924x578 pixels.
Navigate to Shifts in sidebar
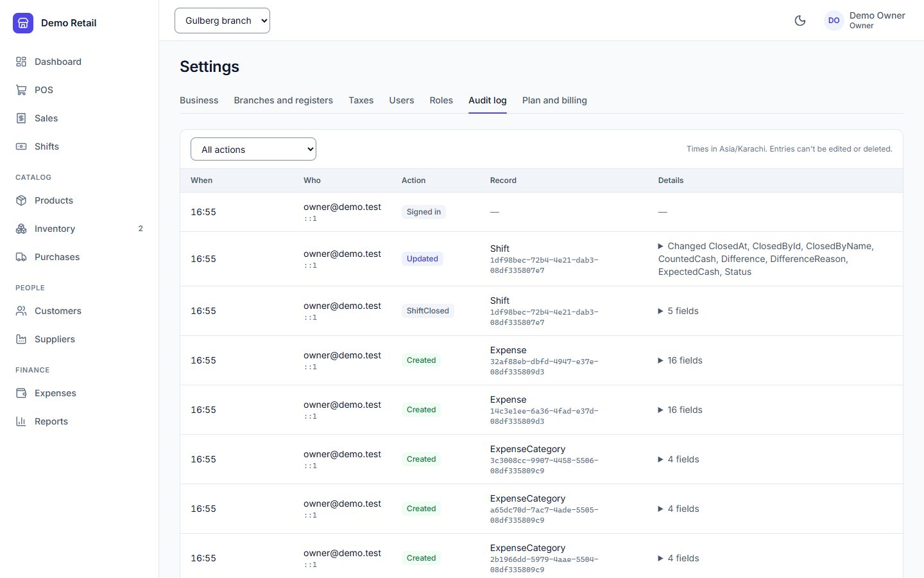(x=80, y=146)
